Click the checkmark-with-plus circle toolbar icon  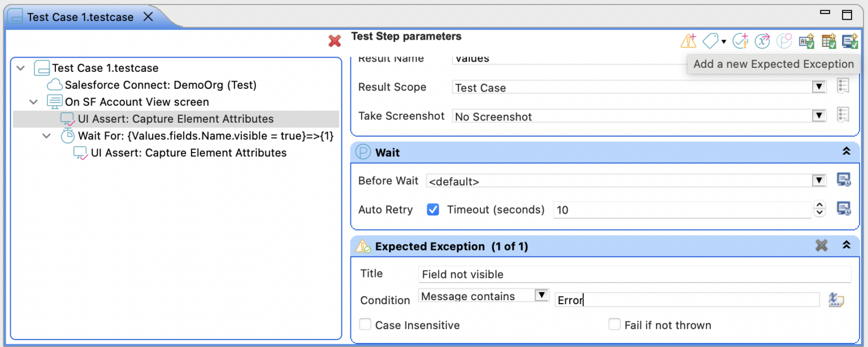coord(740,41)
